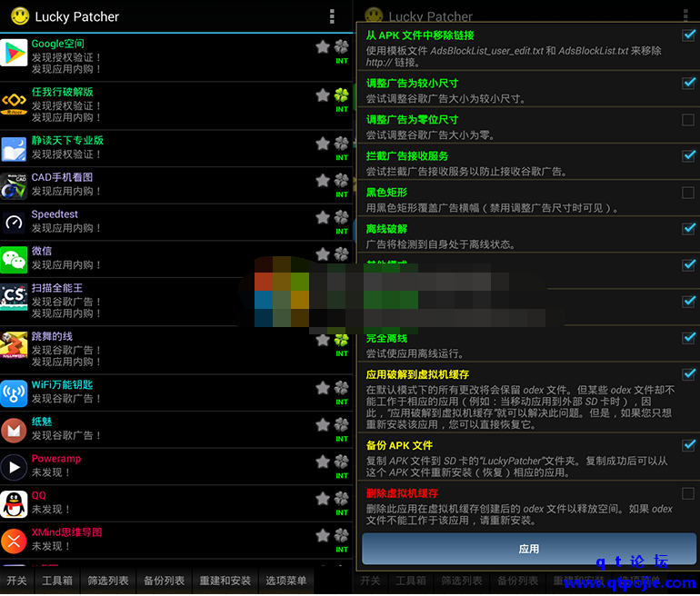Uncheck 备份 APK 文件 checkbox

(688, 445)
